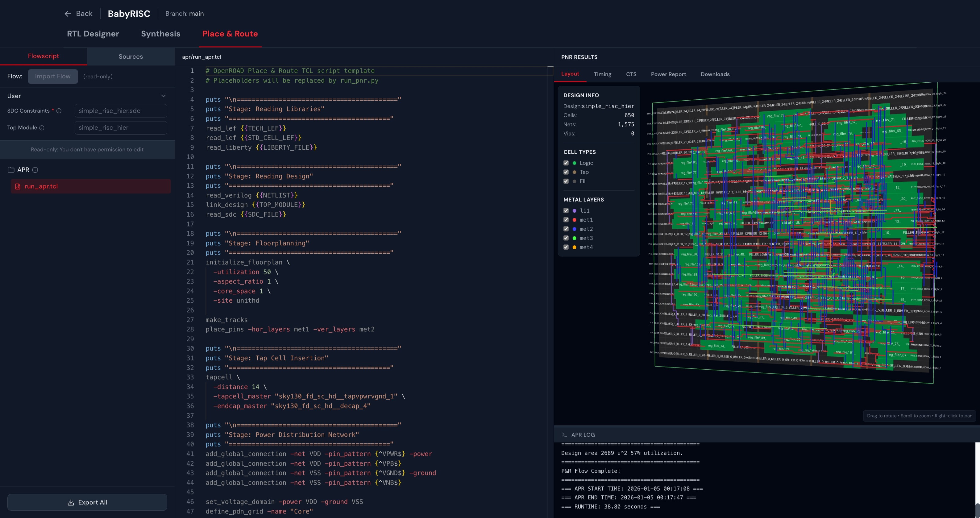Open the SDC Constraints field simple_risc_hier.sdc
This screenshot has height=518, width=980.
point(121,111)
